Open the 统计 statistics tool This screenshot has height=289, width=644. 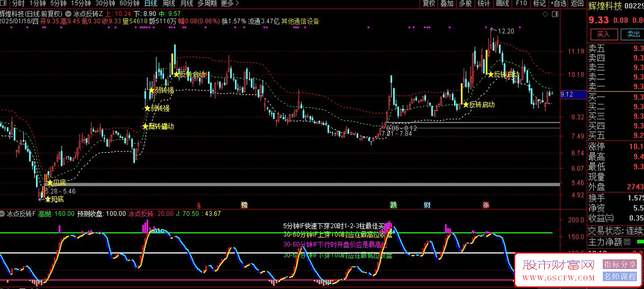484,4
